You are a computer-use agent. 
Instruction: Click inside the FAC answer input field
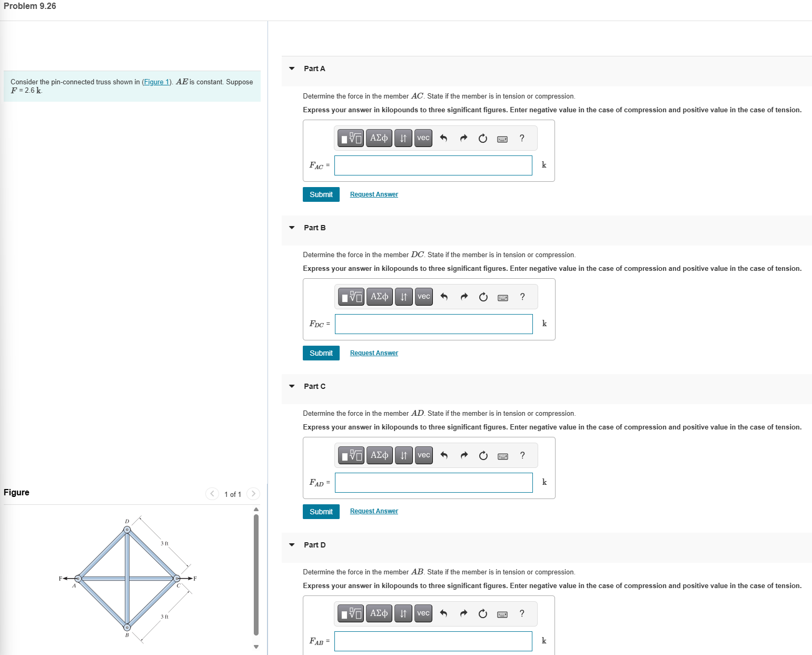coord(433,165)
